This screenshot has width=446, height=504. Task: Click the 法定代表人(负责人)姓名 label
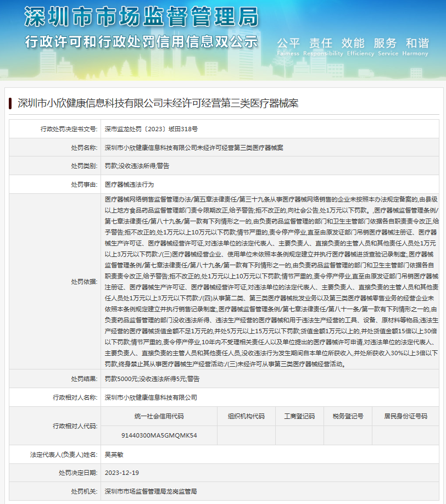64,455
